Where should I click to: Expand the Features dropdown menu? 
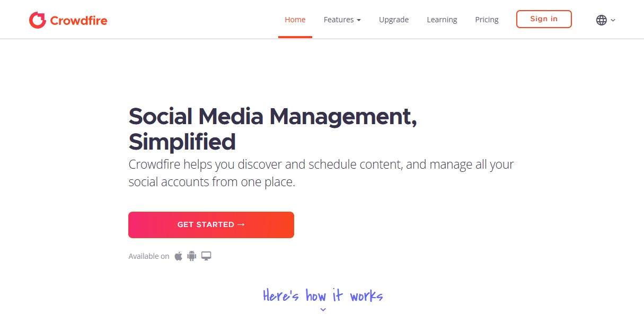[342, 20]
